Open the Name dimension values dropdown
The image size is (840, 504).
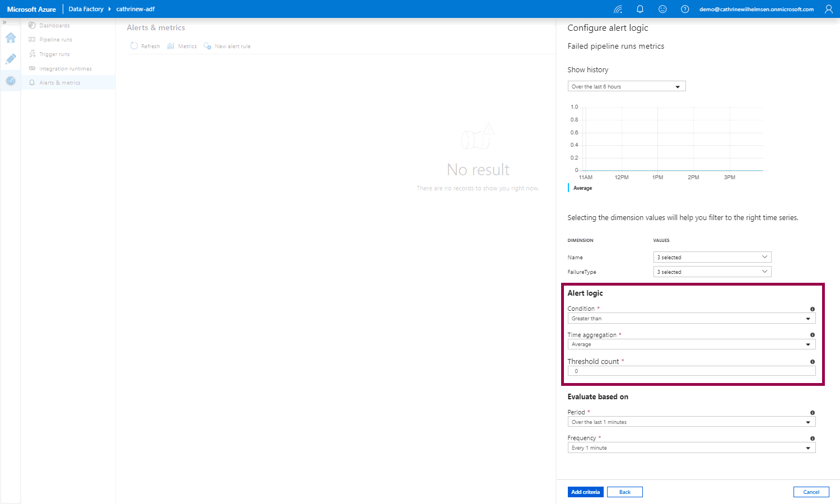coord(712,257)
